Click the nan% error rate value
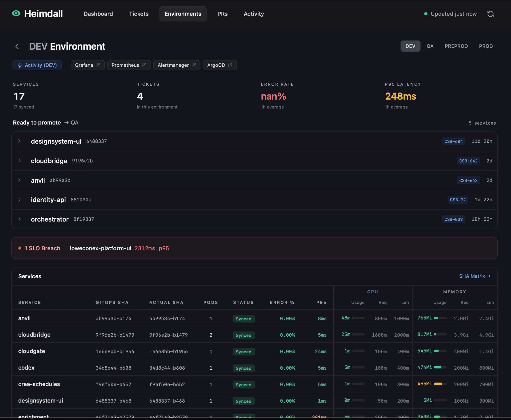This screenshot has width=511, height=420. point(273,96)
